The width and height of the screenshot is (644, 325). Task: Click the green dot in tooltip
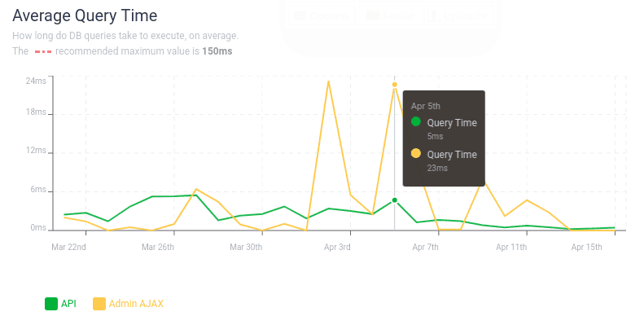click(416, 121)
